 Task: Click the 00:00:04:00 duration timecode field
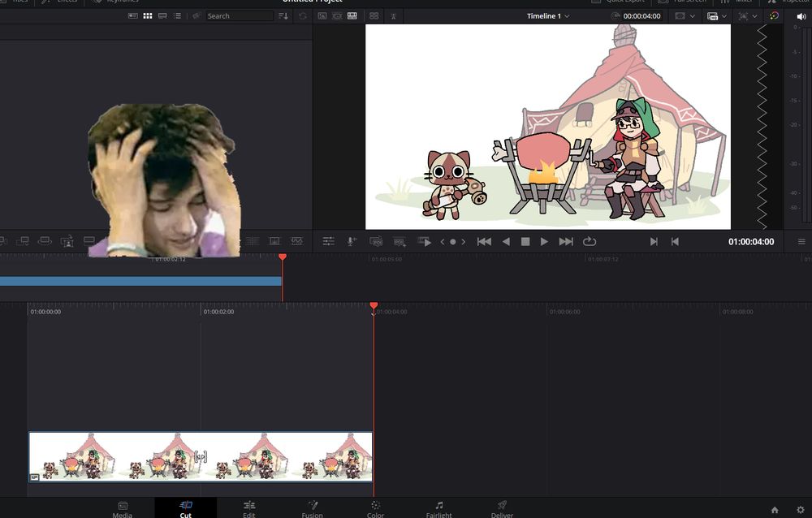pos(641,16)
